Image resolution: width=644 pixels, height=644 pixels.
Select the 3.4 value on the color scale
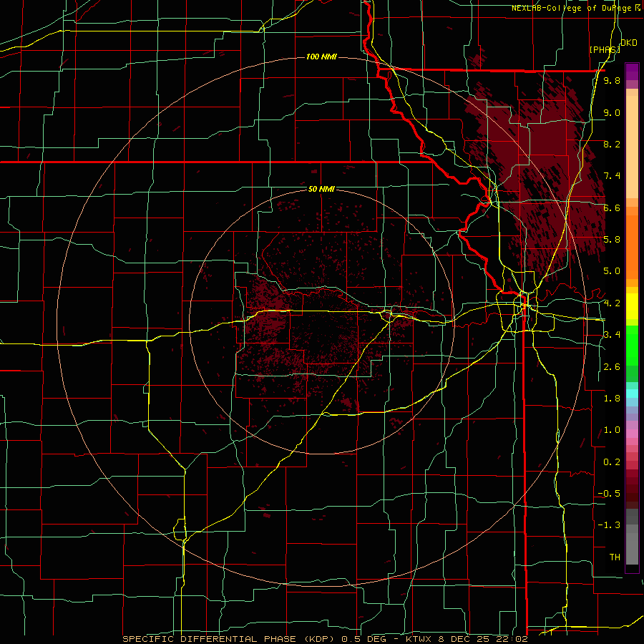pos(612,335)
